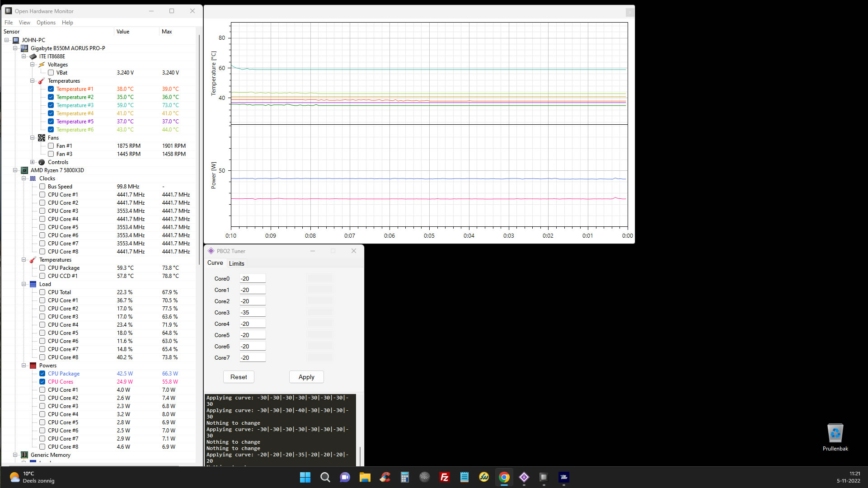Enable Fan #1 plot checkbox
Screen dimensions: 868x488
click(51, 146)
